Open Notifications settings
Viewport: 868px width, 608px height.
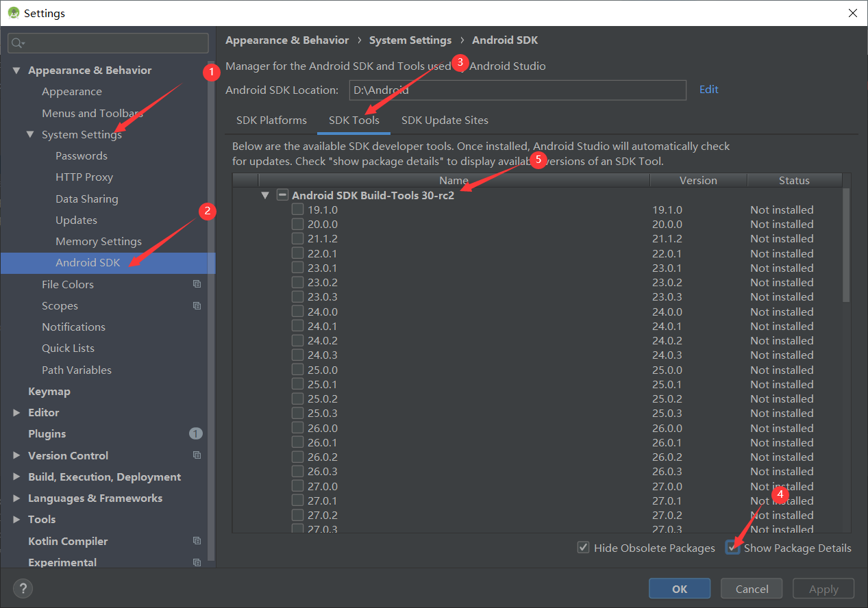[74, 327]
